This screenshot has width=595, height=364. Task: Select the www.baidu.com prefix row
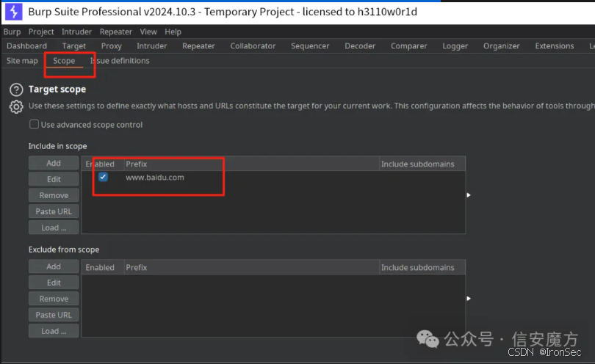coord(273,178)
